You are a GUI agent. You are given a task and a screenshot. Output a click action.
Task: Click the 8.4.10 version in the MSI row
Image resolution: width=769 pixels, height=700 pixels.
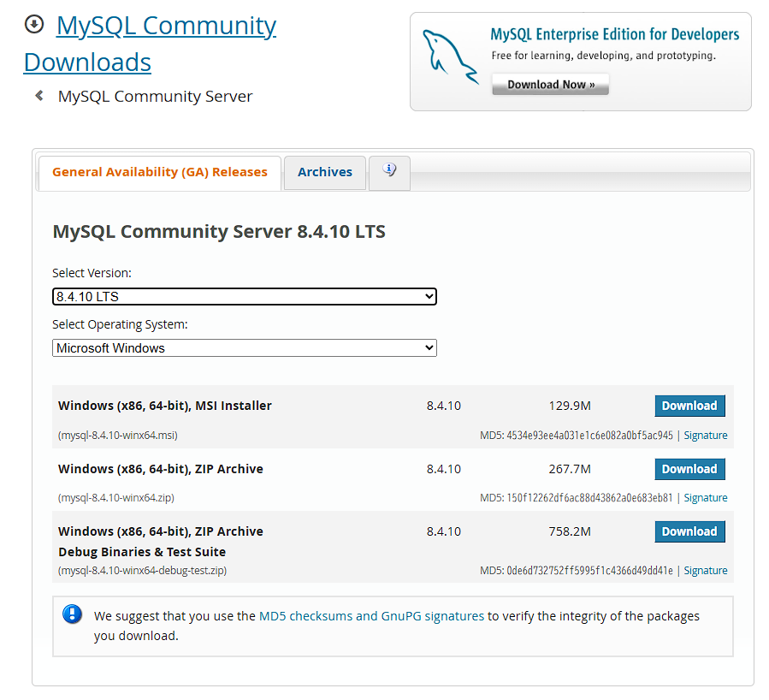tap(443, 406)
